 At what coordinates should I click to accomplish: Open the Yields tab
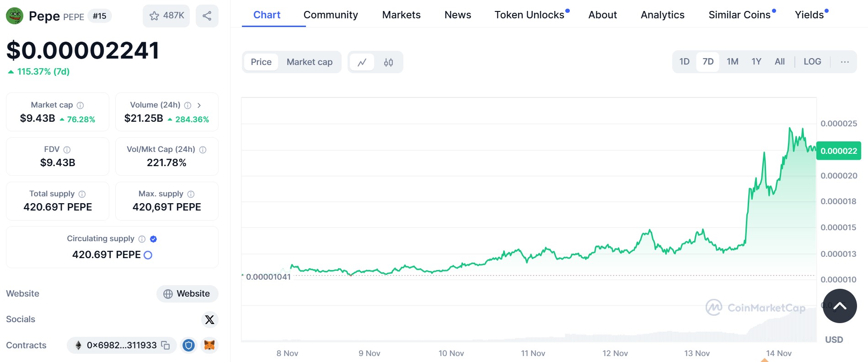809,15
